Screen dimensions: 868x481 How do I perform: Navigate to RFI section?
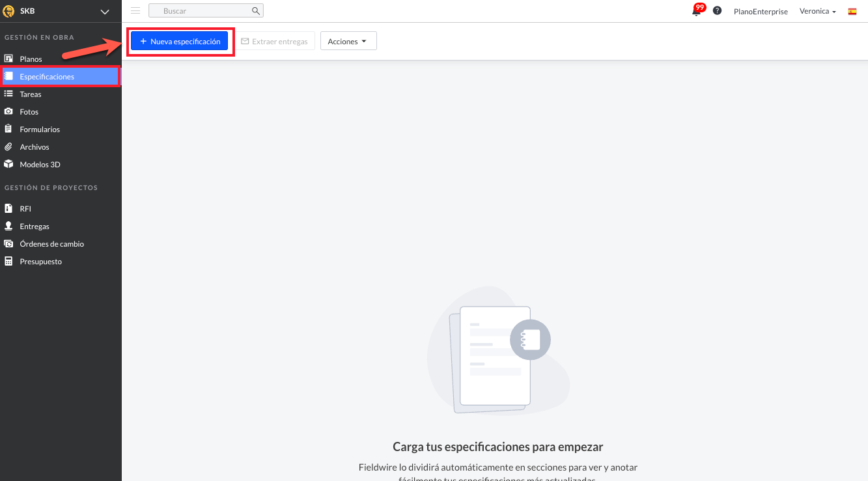25,209
